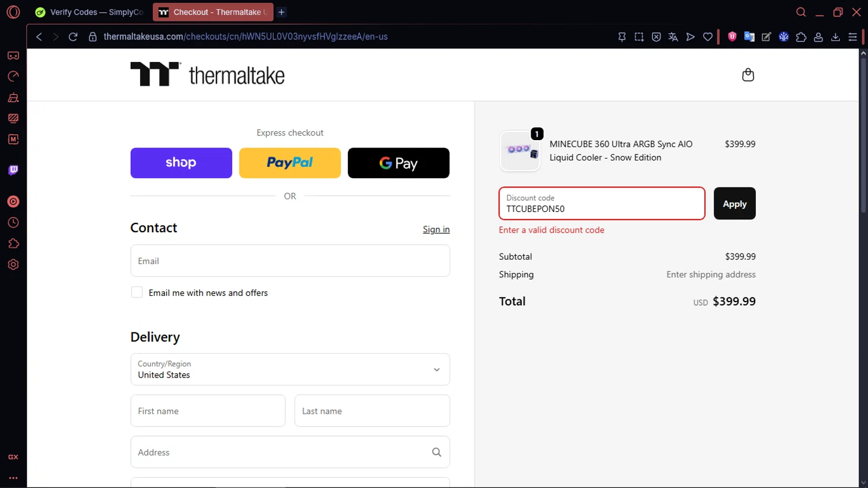The height and width of the screenshot is (488, 868).
Task: Go forward to the next page
Action: click(x=56, y=36)
